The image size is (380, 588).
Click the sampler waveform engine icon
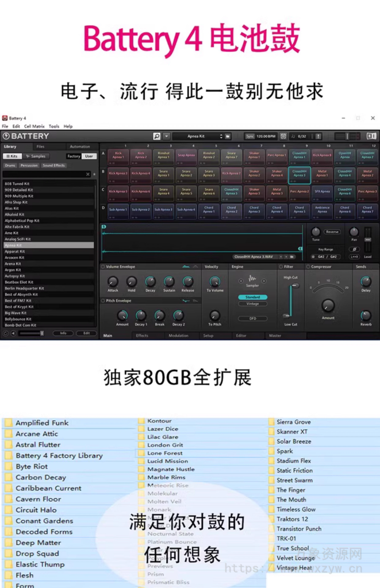[x=252, y=279]
